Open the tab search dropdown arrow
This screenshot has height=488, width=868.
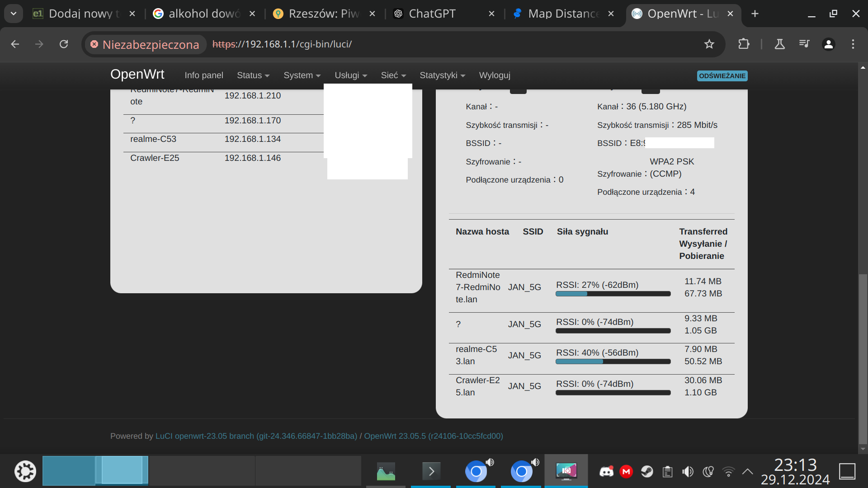click(14, 14)
